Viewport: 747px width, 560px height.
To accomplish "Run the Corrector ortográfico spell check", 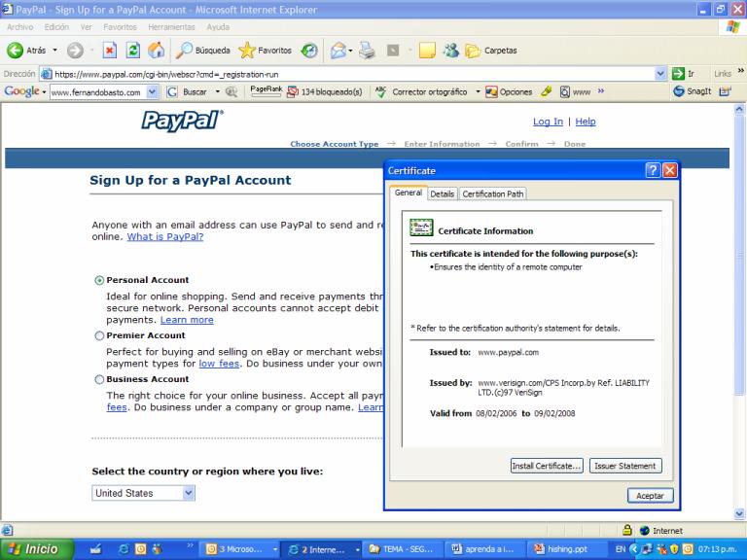I will click(421, 92).
